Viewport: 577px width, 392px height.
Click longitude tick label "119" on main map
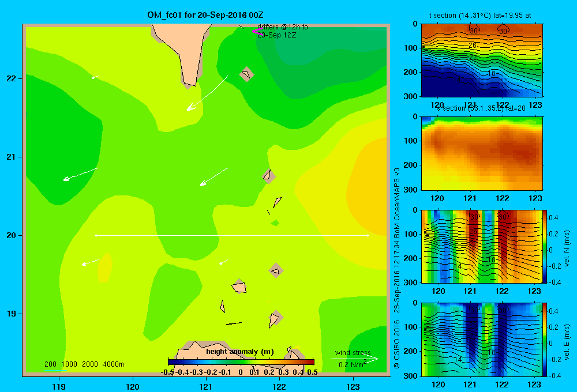click(x=59, y=386)
